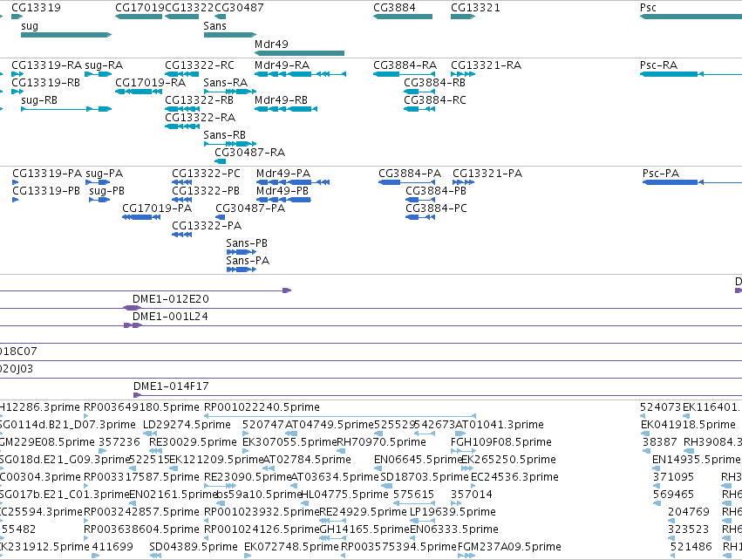The height and width of the screenshot is (560, 742).
Task: Click protein label CG17019-PA
Action: click(x=157, y=208)
